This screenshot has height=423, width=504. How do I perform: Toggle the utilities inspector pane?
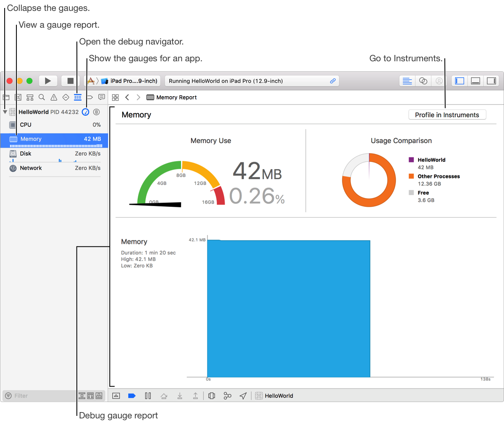tap(491, 81)
